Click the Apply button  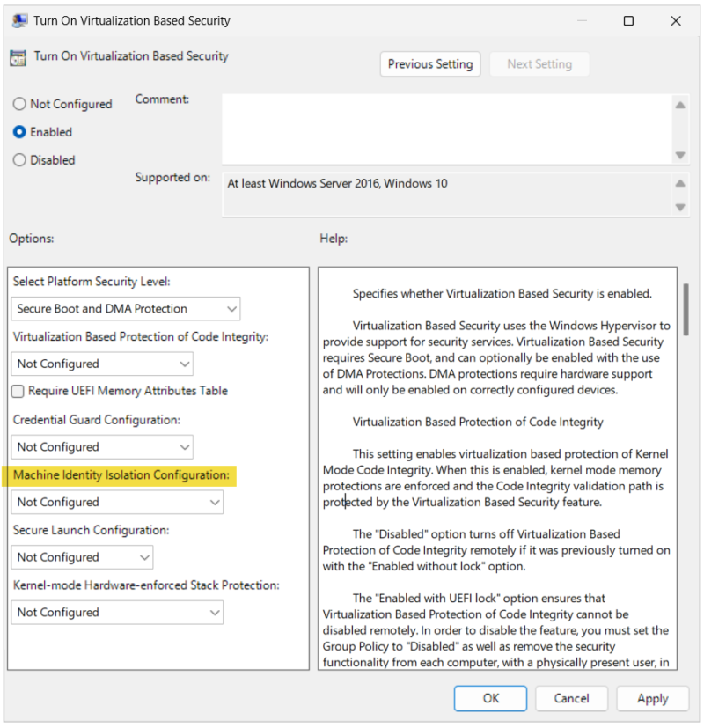point(652,698)
